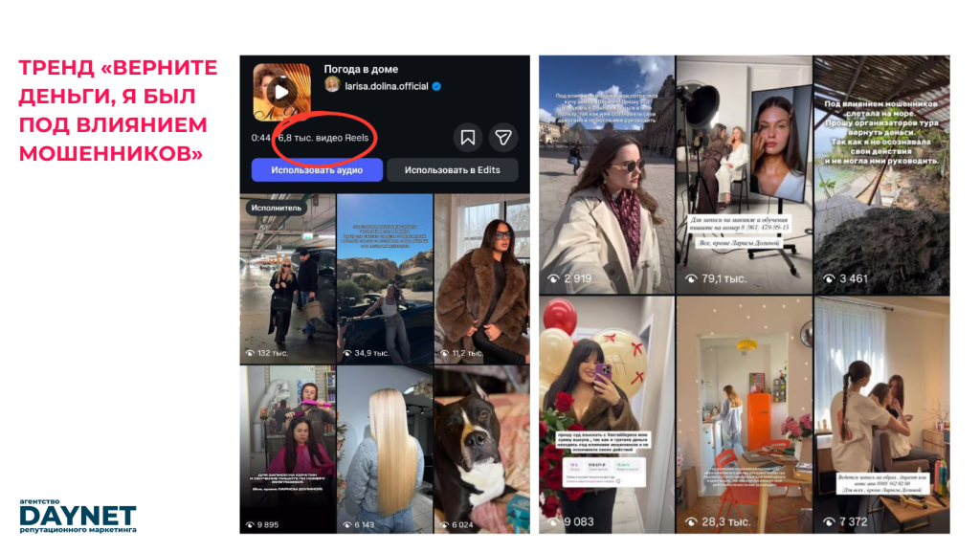980x552 pixels.
Task: Open the kitchen reel with 28,3 тыс. views
Action: click(745, 414)
